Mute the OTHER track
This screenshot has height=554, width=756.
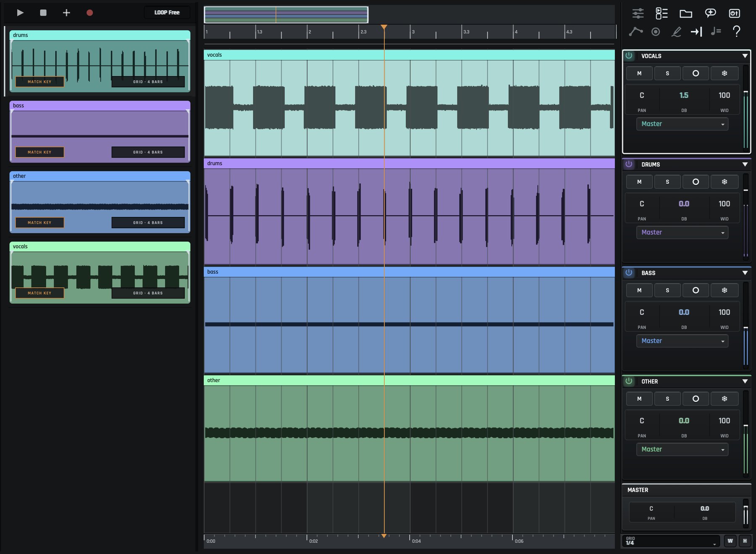point(639,398)
